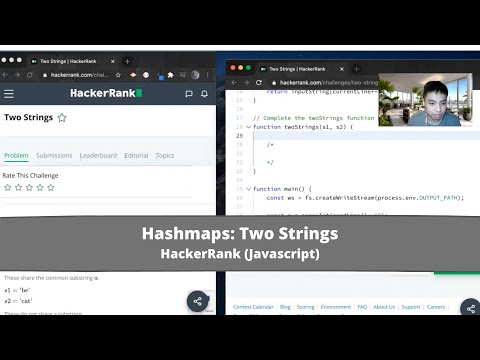Collapse the main function fold arrow

coord(248,189)
